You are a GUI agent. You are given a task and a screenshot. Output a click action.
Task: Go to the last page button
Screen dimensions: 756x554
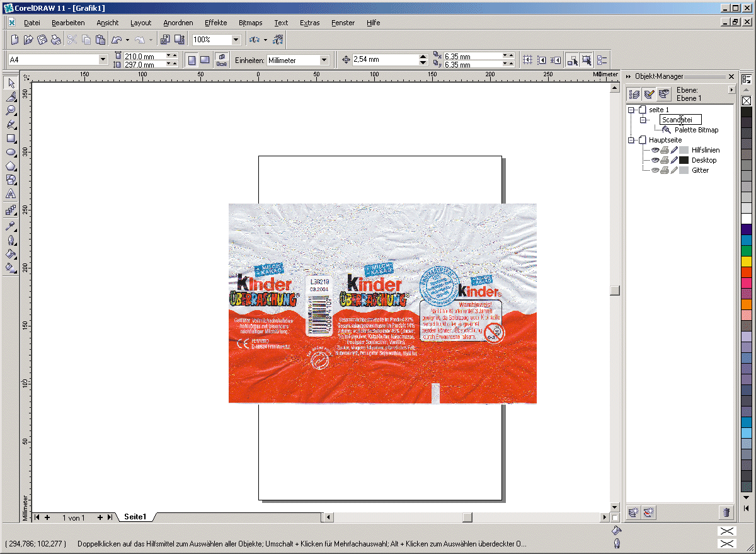point(110,517)
